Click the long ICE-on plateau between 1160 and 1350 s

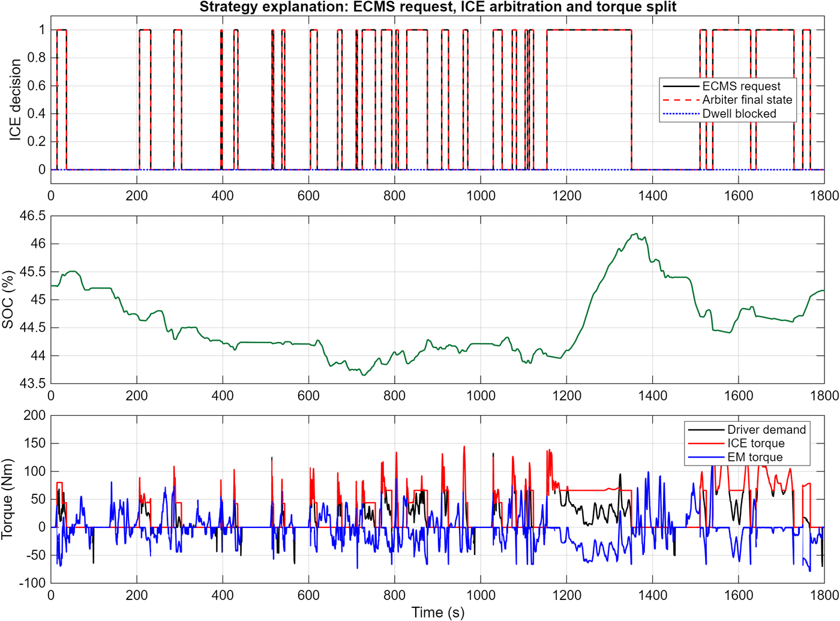click(x=589, y=30)
